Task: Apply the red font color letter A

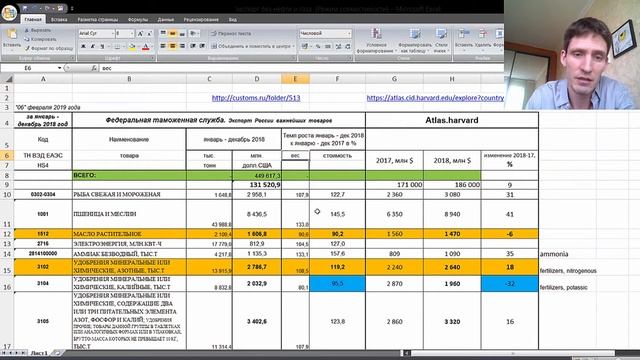Action: 146,47
